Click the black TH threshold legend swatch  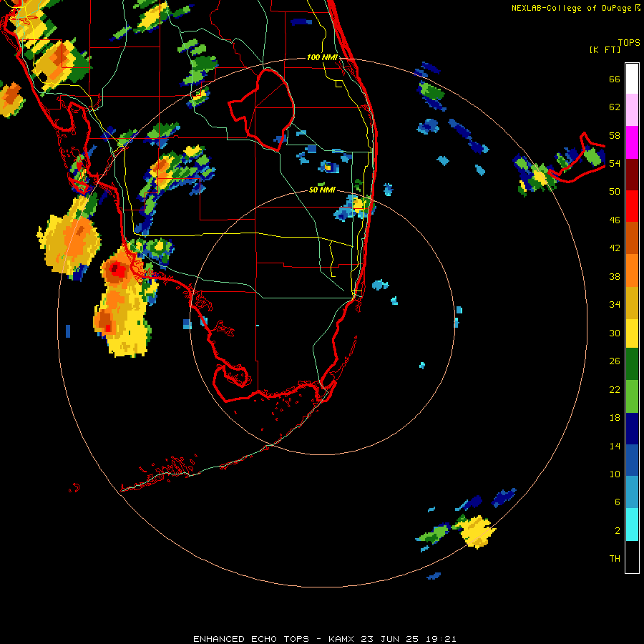click(632, 557)
